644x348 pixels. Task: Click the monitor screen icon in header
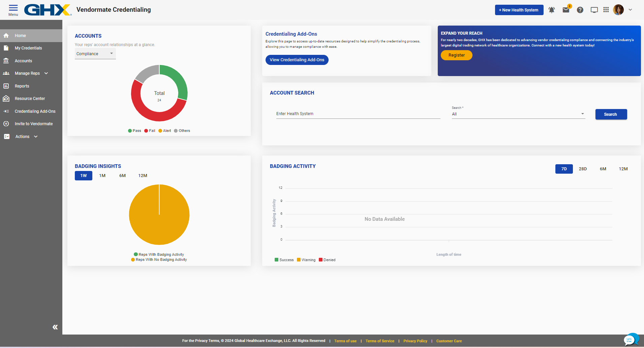tap(594, 10)
